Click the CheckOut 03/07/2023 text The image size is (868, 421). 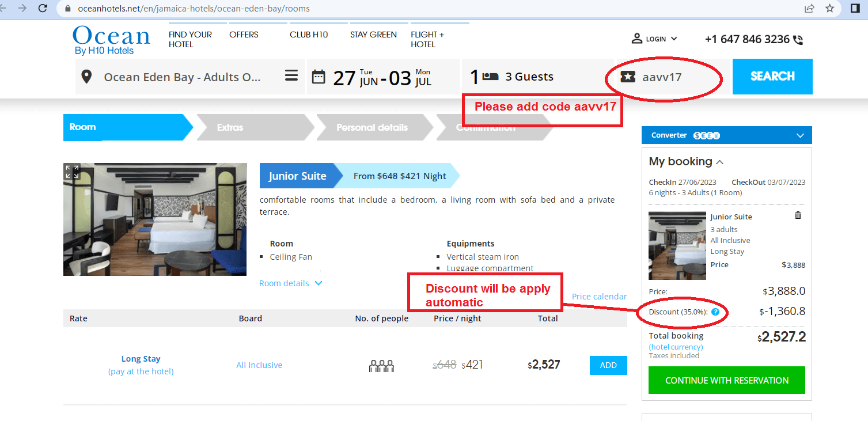(768, 182)
